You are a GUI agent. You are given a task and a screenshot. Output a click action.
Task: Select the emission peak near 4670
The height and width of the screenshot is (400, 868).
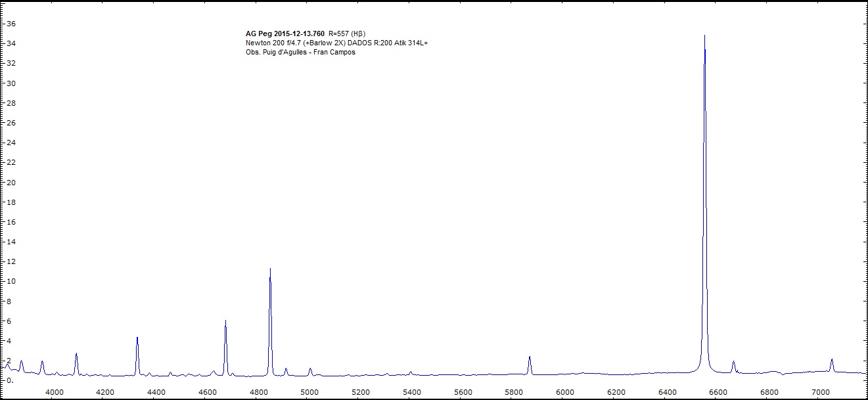click(x=225, y=321)
